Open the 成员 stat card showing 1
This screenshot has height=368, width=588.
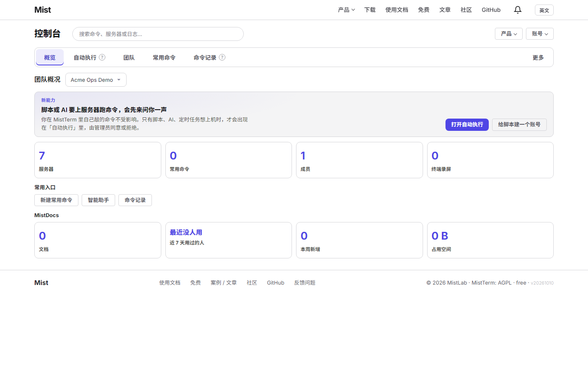click(x=359, y=160)
